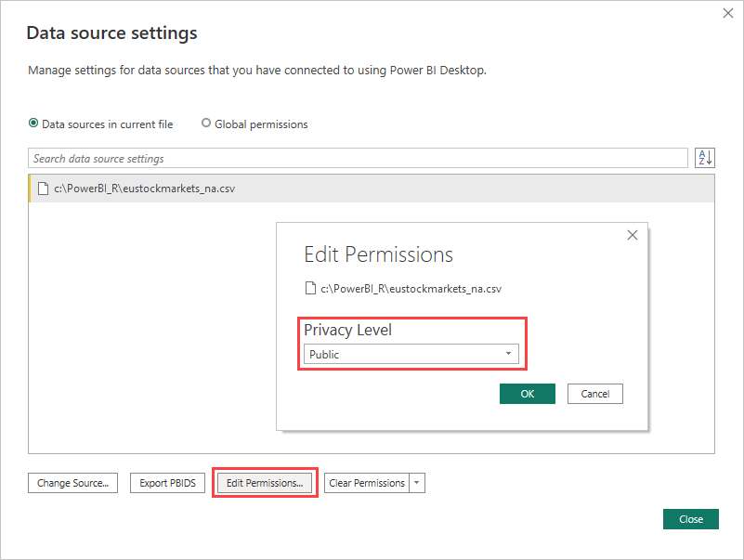Close the Edit Permissions popup with X
The width and height of the screenshot is (744, 560).
[x=633, y=236]
